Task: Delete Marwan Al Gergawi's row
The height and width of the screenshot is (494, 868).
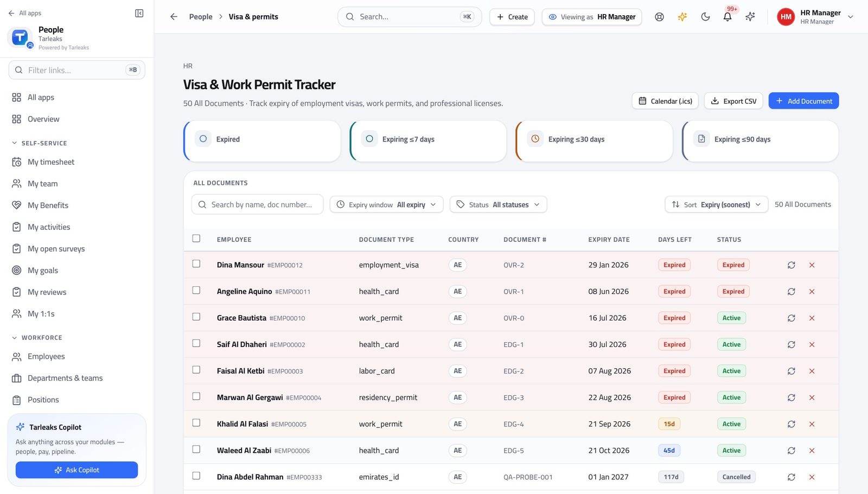Action: [812, 398]
